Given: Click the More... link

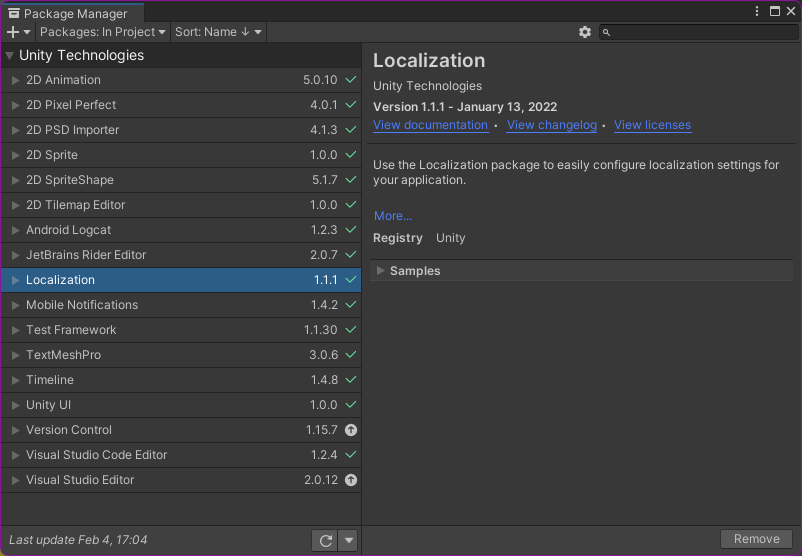Looking at the screenshot, I should (393, 216).
